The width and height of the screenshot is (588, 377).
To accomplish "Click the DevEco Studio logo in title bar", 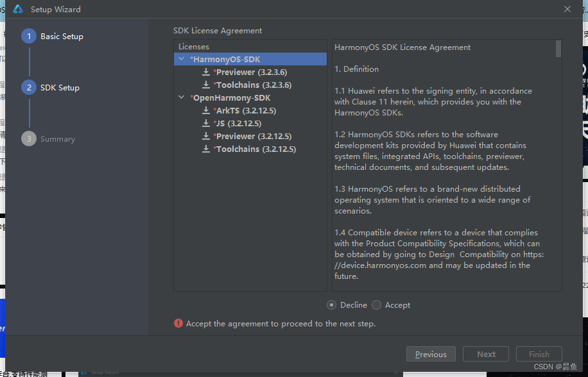I will [x=17, y=10].
